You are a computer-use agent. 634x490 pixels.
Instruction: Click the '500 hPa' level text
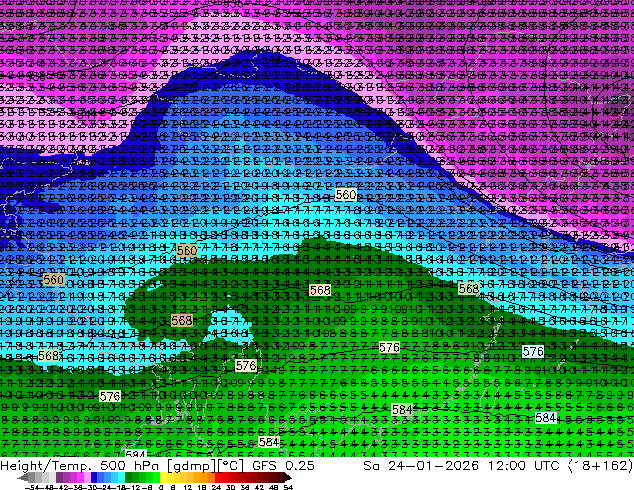click(x=130, y=465)
